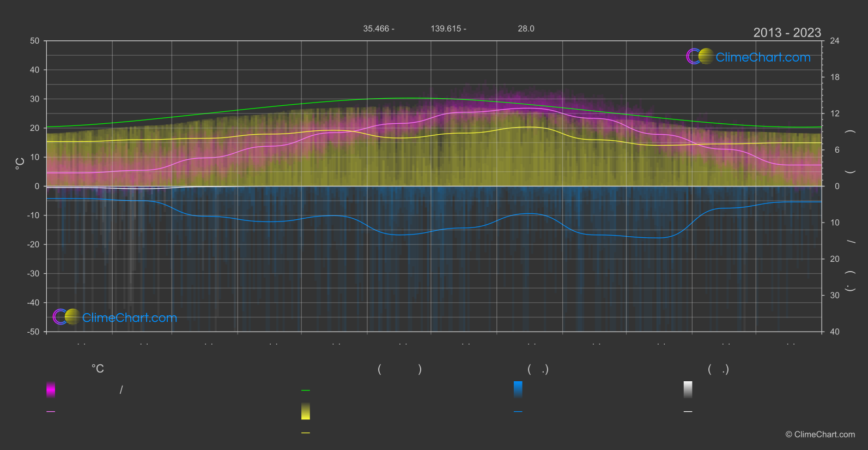
Task: Click the '18' tick on the right axis
Action: click(835, 77)
